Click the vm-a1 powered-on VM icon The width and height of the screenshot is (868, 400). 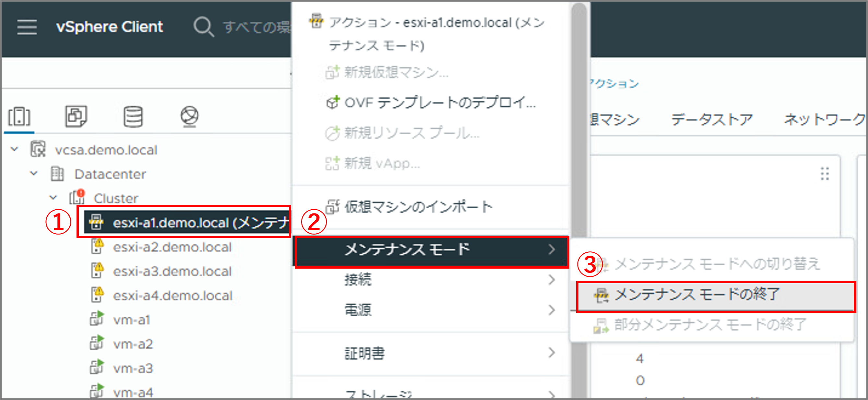(x=97, y=319)
